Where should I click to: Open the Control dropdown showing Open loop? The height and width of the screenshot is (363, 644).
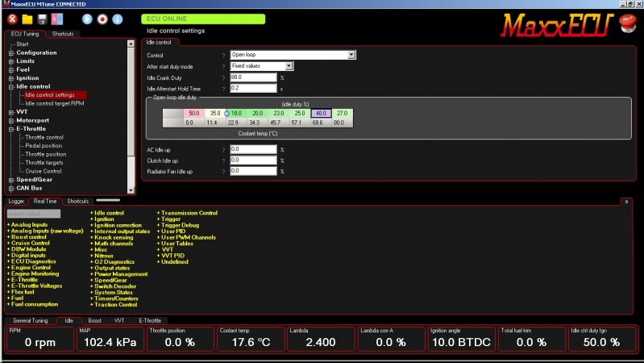pos(293,55)
